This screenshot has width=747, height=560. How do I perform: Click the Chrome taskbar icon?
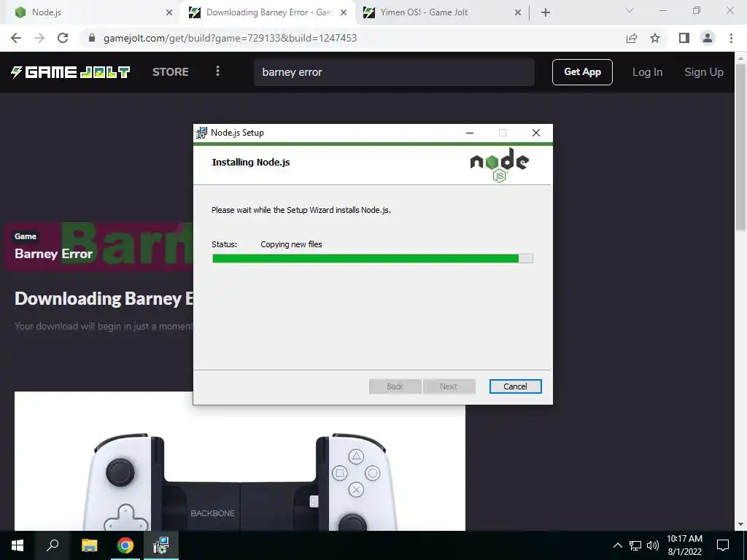click(x=125, y=545)
